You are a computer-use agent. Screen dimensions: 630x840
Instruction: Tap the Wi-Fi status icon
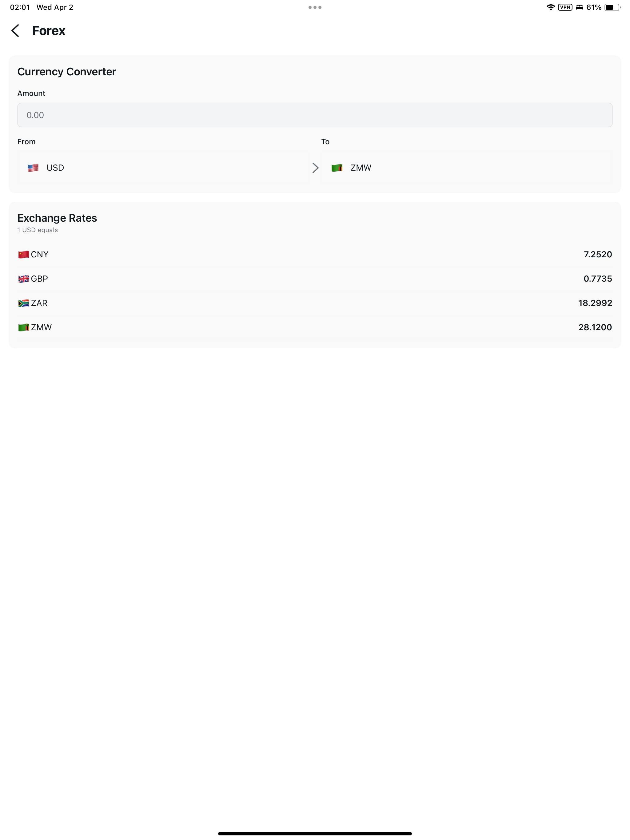[551, 7]
